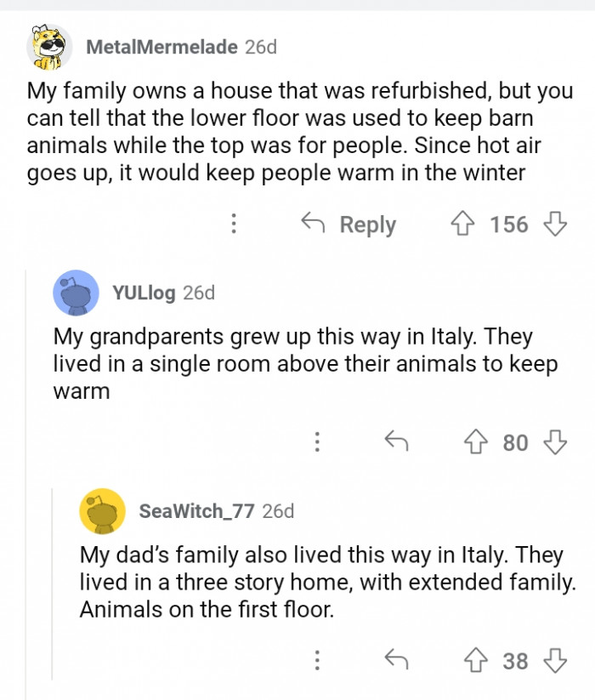Downvote YULlog's comment

coord(554,442)
